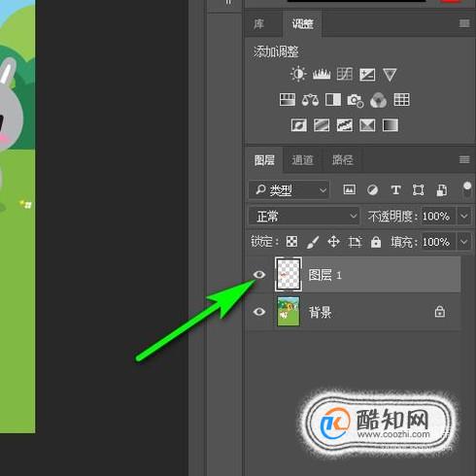Expand the 不透明度 opacity dropdown arrow
Image resolution: width=476 pixels, height=476 pixels.
coord(463,216)
